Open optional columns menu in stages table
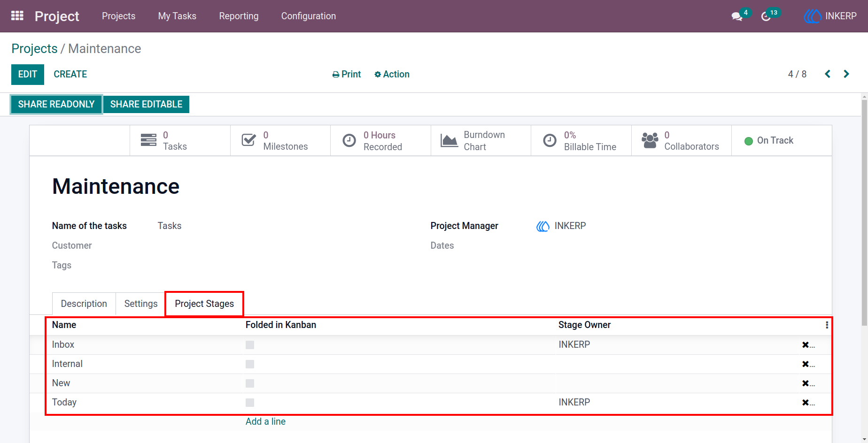The image size is (868, 443). pos(827,325)
